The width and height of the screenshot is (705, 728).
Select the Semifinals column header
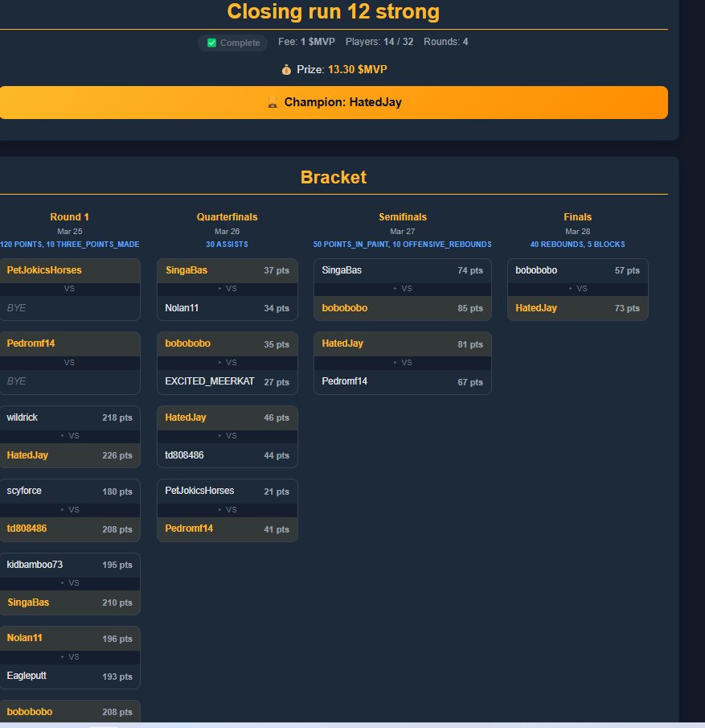[403, 217]
